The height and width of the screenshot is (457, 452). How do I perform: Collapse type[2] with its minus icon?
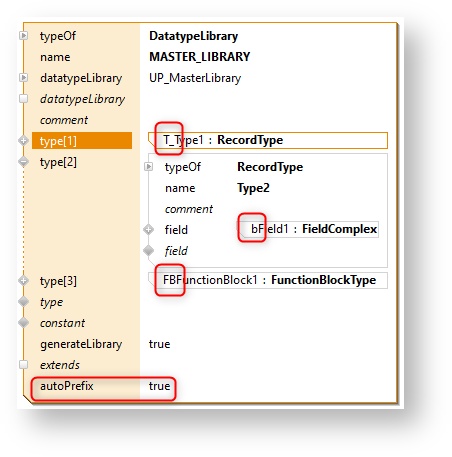tap(24, 162)
